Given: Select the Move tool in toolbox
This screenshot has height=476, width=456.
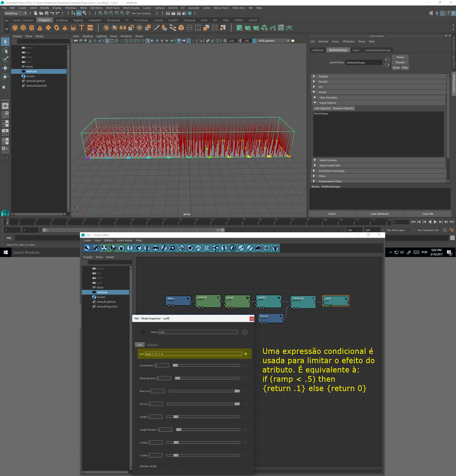Looking at the screenshot, I should [5, 68].
